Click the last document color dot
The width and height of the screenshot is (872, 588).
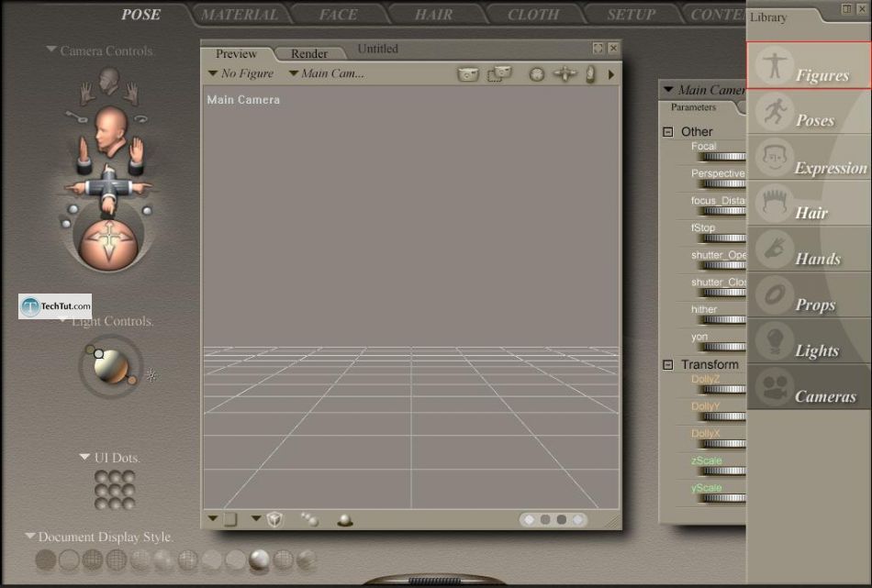[578, 519]
